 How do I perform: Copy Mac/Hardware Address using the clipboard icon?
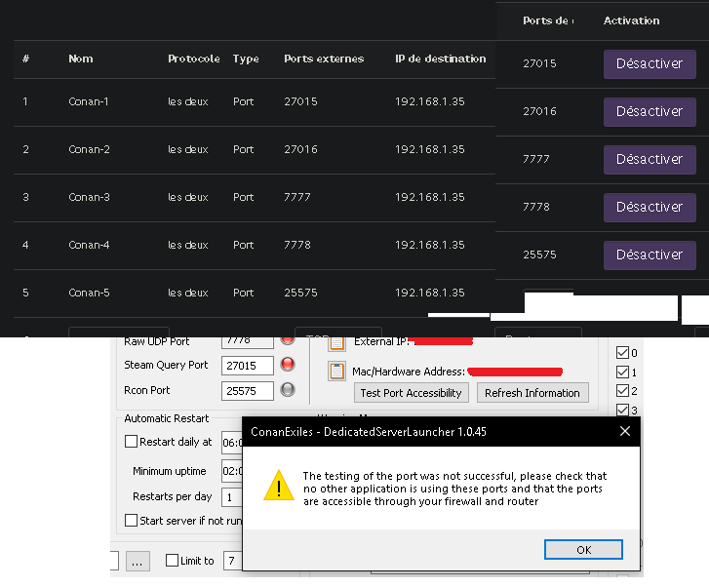click(x=336, y=372)
